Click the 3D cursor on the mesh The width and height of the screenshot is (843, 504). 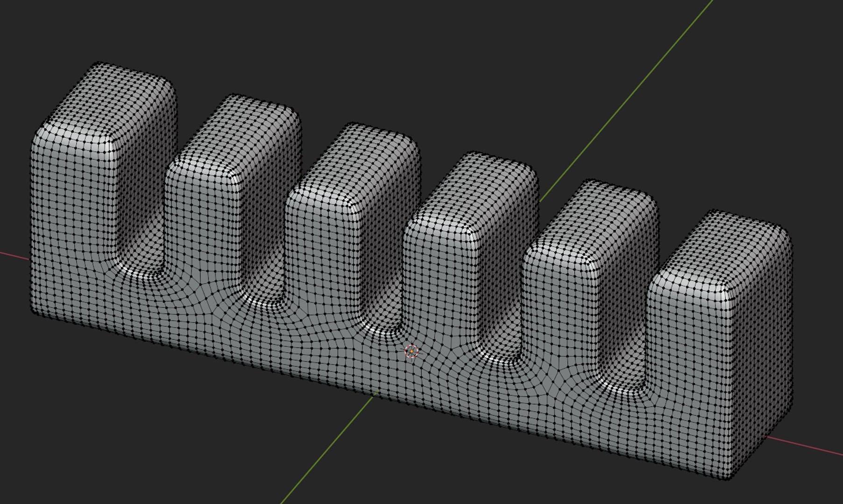coord(411,351)
